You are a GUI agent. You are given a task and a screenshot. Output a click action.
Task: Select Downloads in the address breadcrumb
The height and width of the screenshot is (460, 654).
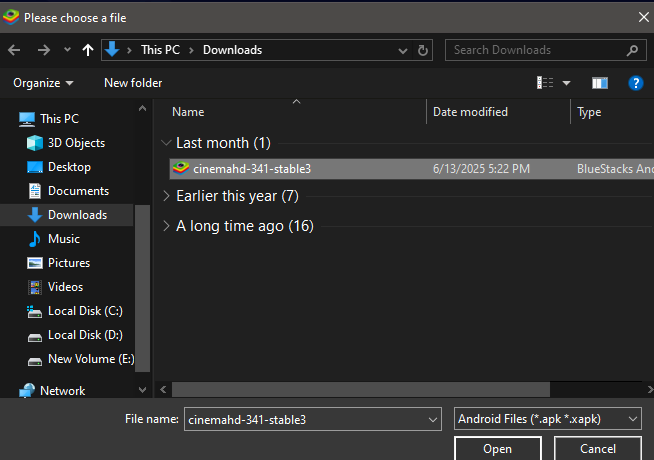point(232,50)
